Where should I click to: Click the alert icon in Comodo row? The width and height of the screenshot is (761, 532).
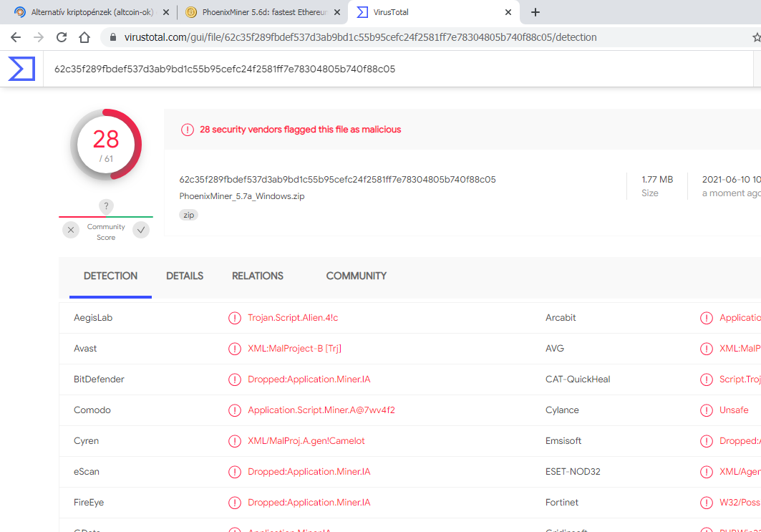click(234, 410)
